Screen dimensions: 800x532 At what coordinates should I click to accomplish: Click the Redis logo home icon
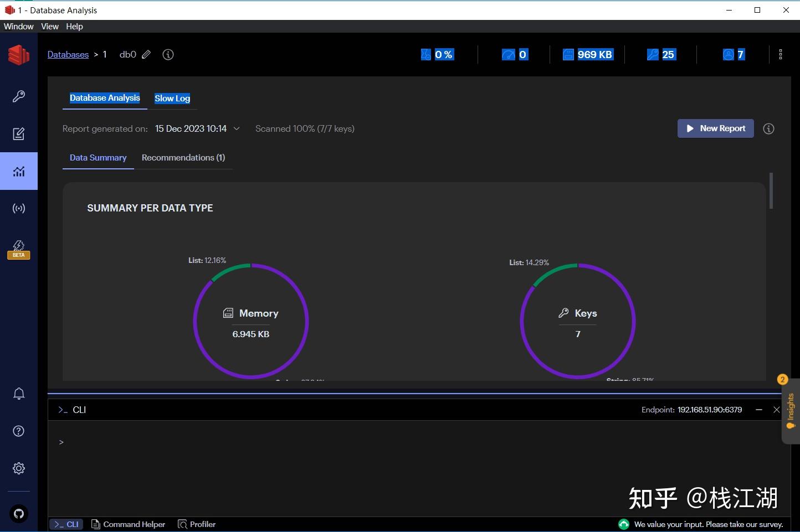[x=19, y=55]
